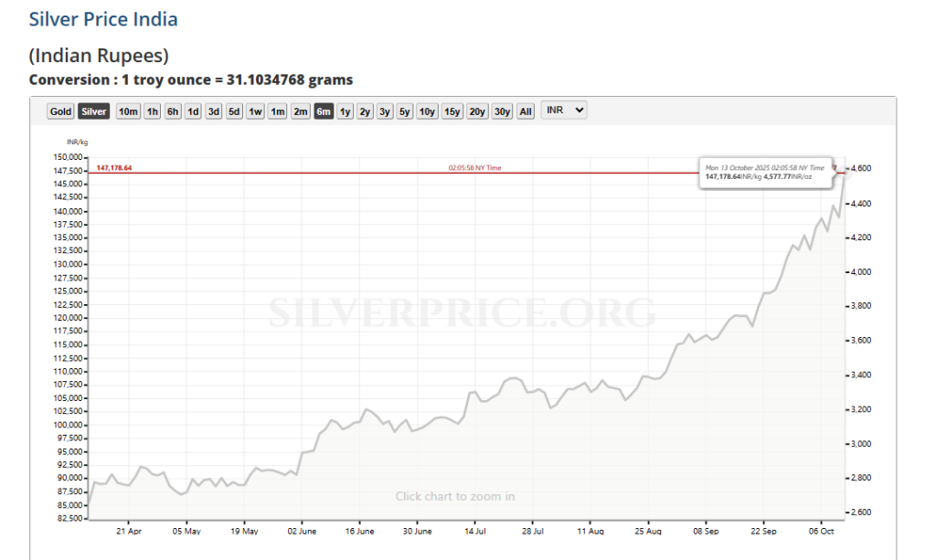Click the 'Click chart to zoom in' text

tap(455, 496)
